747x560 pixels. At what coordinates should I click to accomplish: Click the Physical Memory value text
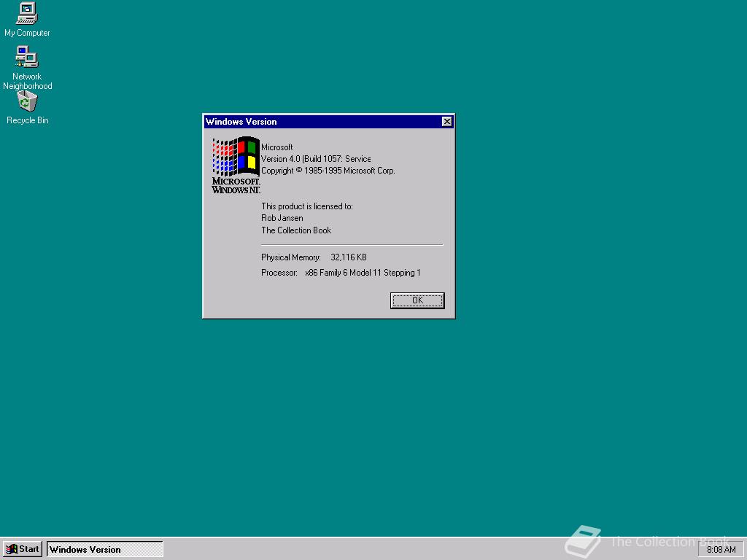tap(349, 257)
